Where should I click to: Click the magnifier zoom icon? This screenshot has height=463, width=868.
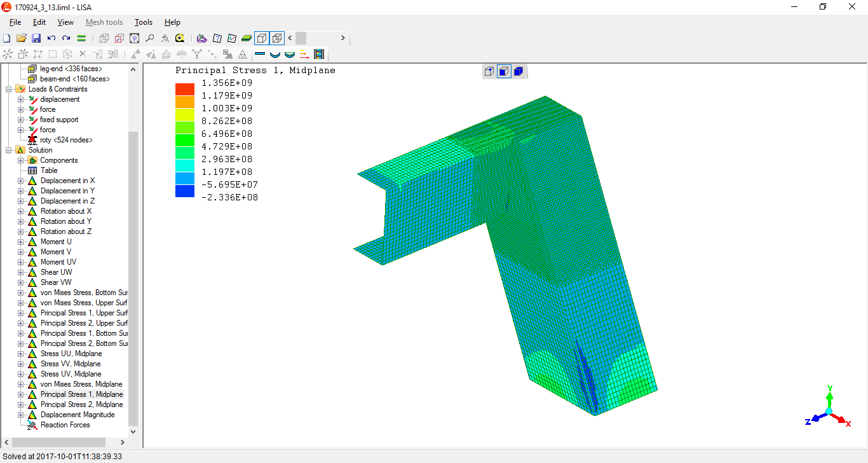pyautogui.click(x=149, y=38)
